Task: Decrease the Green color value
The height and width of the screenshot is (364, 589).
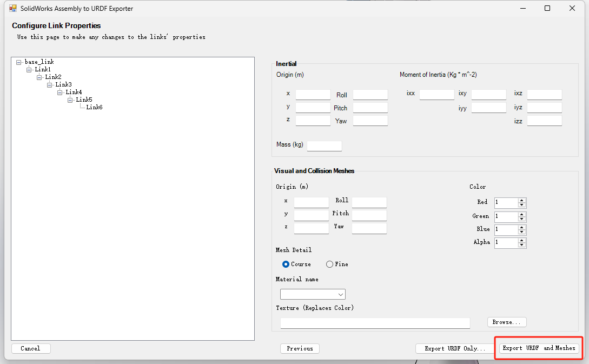Action: tap(522, 219)
